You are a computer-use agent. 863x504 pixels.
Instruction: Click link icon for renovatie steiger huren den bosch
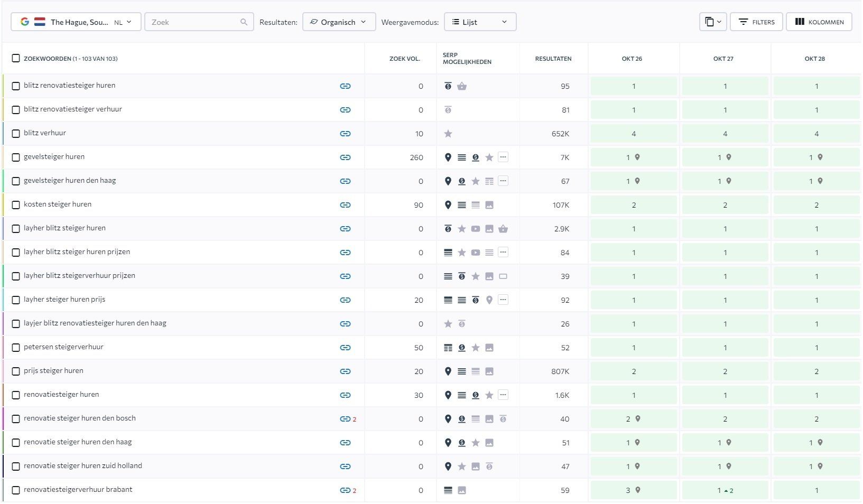(x=345, y=419)
